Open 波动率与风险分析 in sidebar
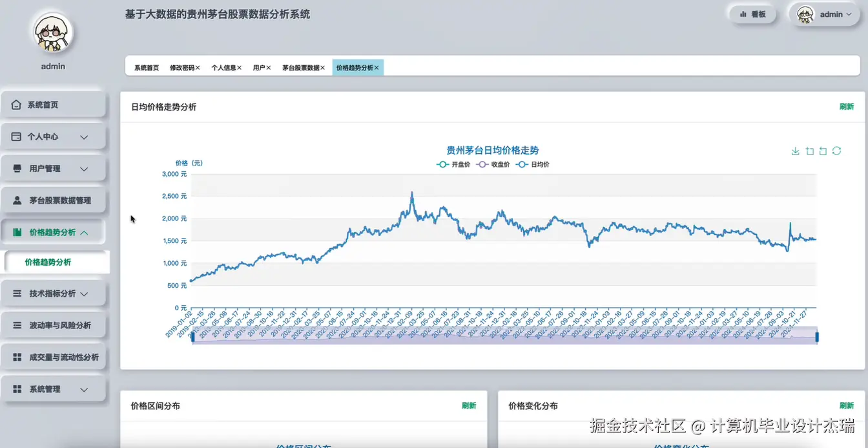This screenshot has width=868, height=448. tap(53, 325)
